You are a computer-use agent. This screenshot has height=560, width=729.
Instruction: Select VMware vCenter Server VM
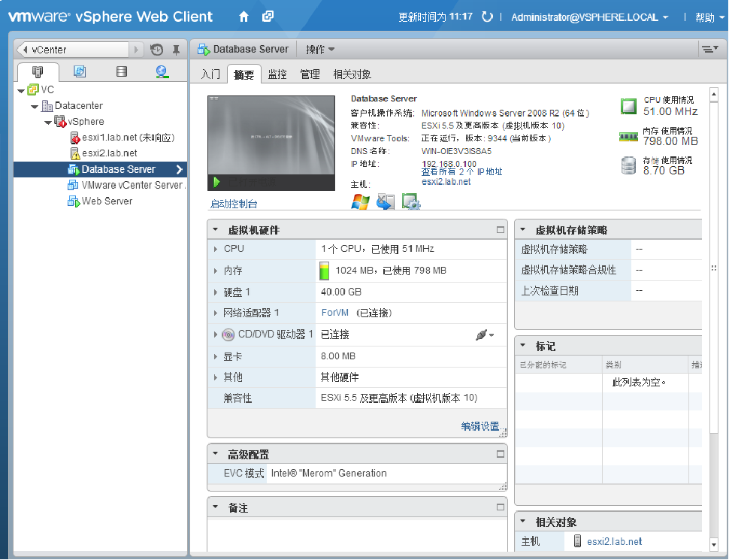coord(126,185)
